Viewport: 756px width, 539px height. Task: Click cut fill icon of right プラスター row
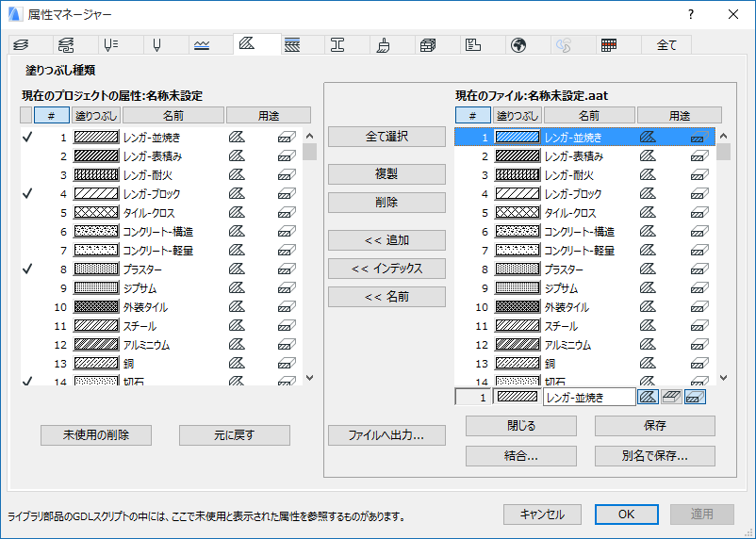point(699,269)
